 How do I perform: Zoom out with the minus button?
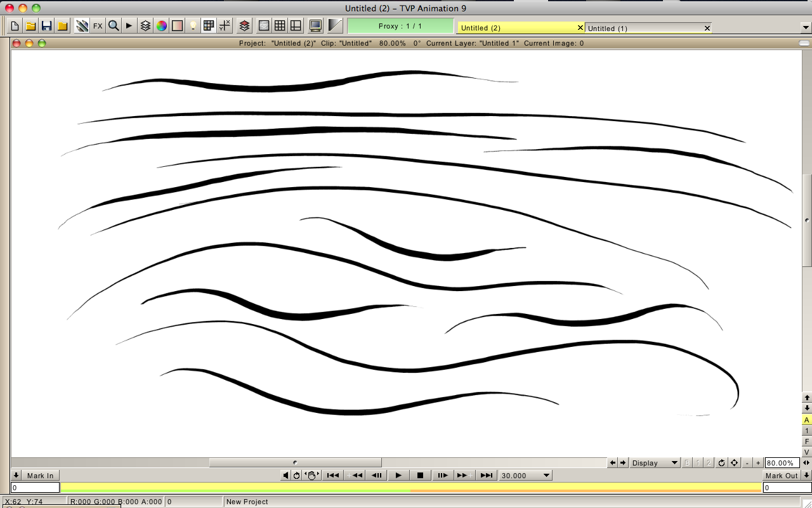pyautogui.click(x=748, y=463)
